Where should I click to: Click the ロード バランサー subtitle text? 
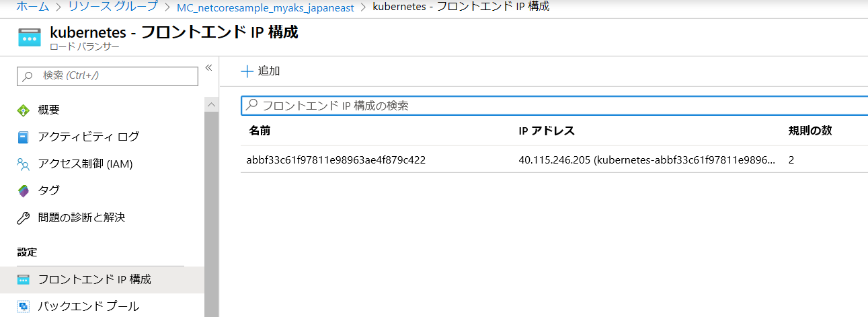click(x=85, y=46)
